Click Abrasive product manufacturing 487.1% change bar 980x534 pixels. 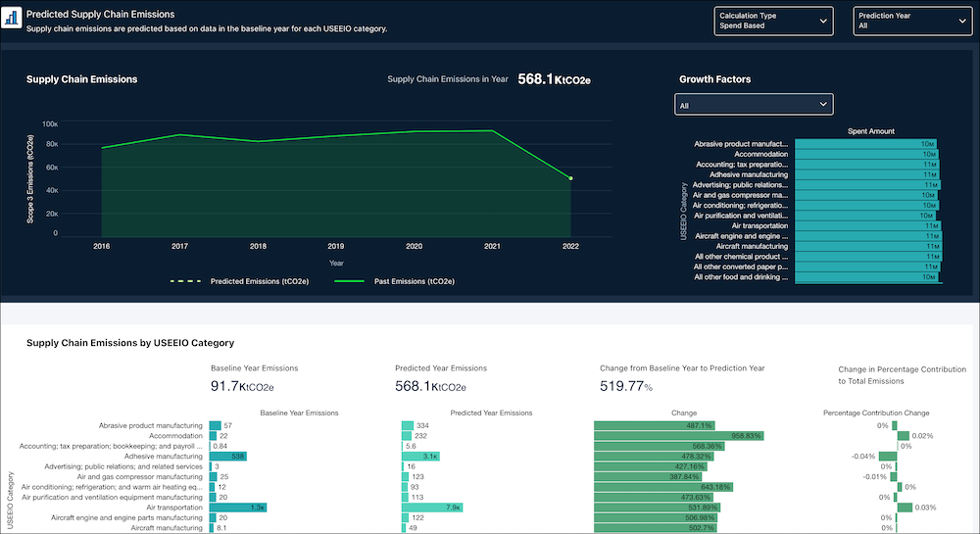click(x=655, y=426)
